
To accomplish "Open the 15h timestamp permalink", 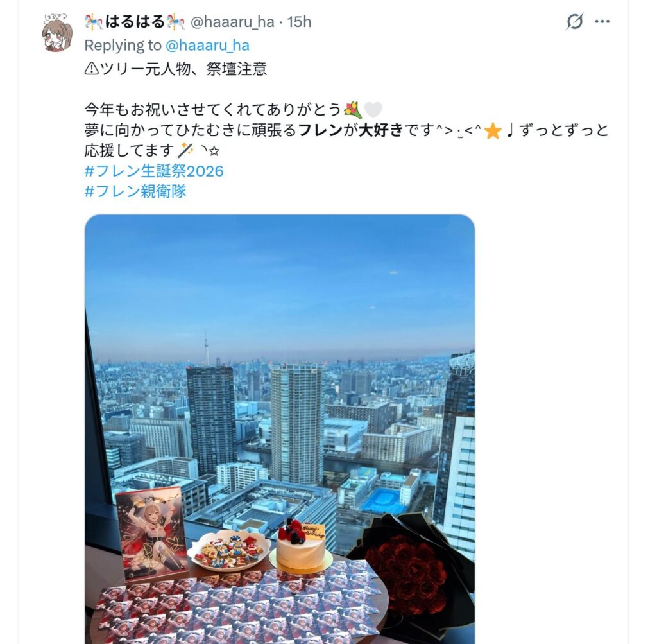I will click(299, 22).
